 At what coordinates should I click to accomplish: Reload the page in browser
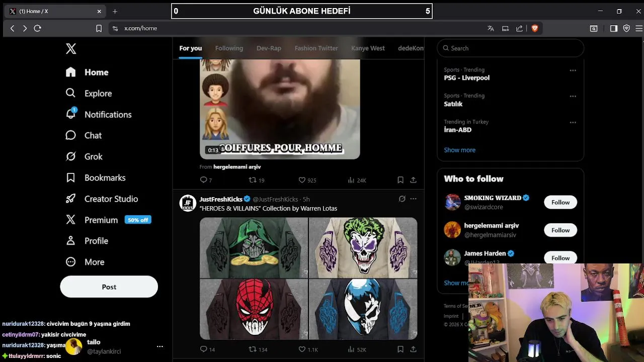click(x=37, y=29)
